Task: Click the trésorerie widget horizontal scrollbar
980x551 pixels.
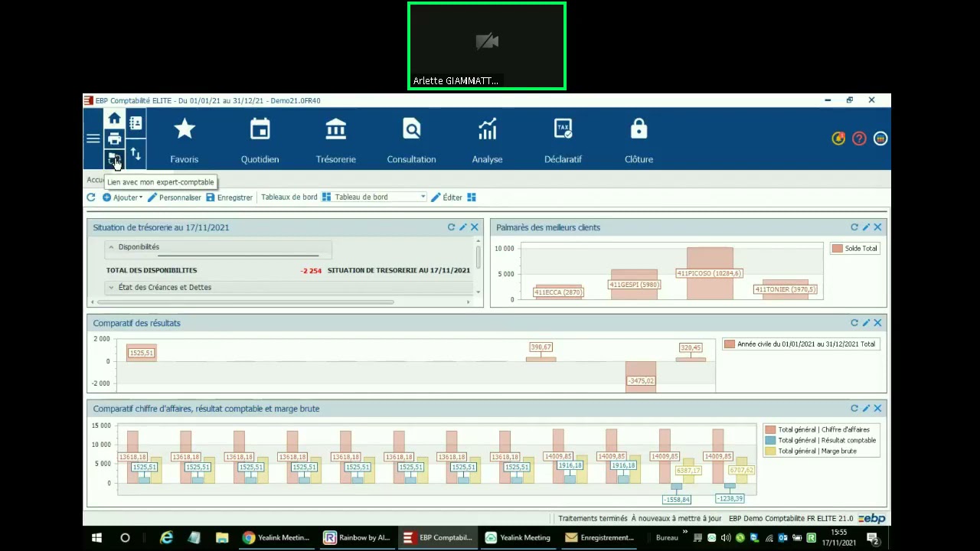Action: coord(246,302)
